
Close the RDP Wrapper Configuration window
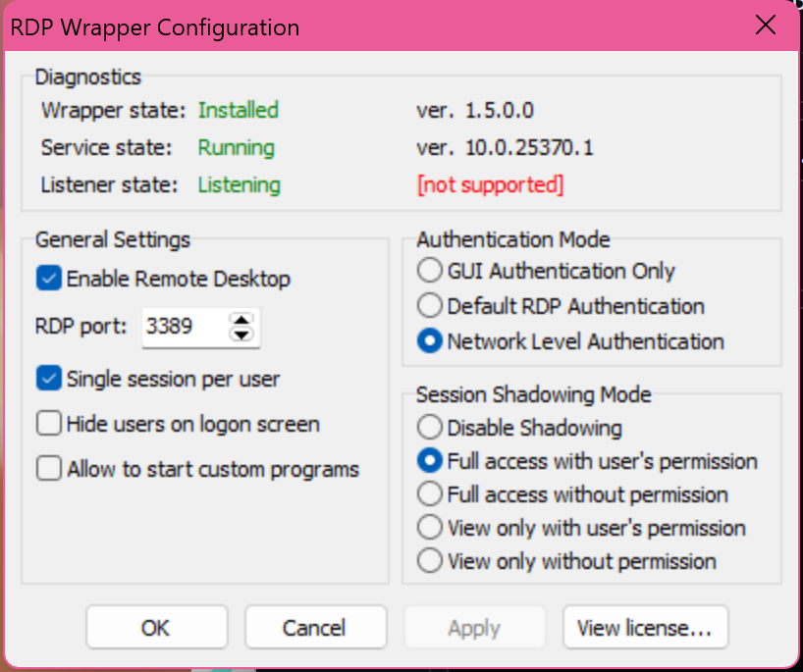pyautogui.click(x=766, y=26)
